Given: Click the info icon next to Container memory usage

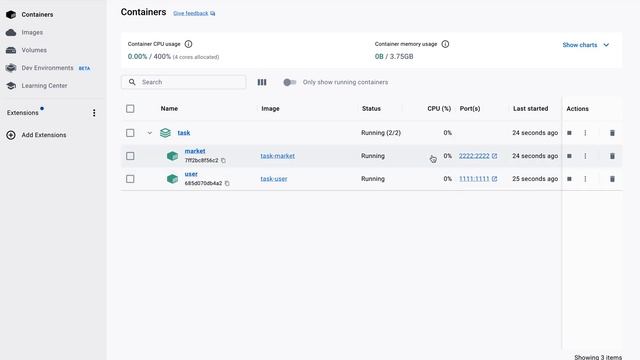Looking at the screenshot, I should pyautogui.click(x=445, y=44).
